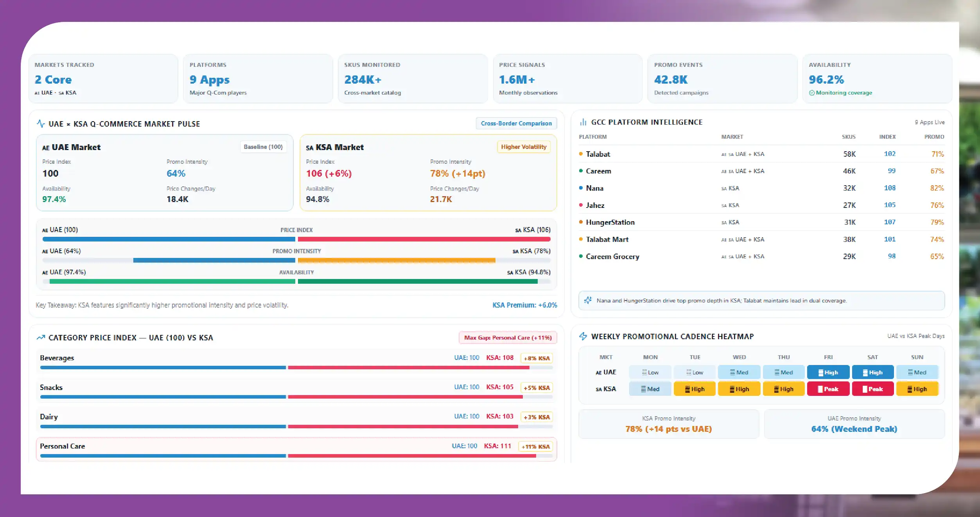Click the Promo Intensity orange KSA bar
Viewport: 980px width, 517px height.
(x=397, y=260)
